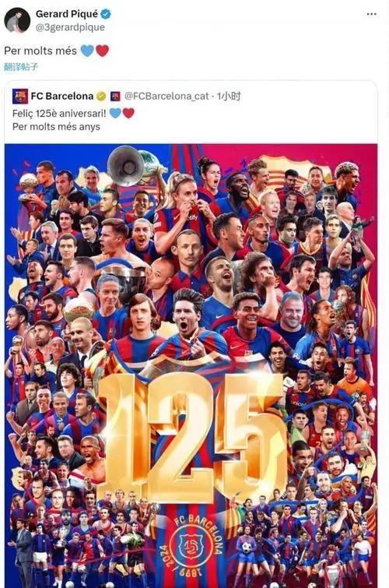Click the 1小时 timestamp of quoted post
The width and height of the screenshot is (389, 588).
pos(229,97)
